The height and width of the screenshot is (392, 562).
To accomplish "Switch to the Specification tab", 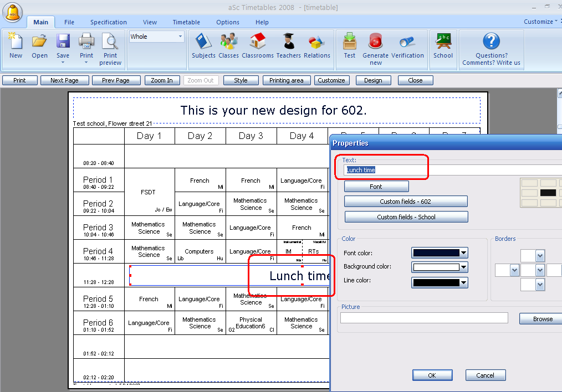I will pos(109,22).
